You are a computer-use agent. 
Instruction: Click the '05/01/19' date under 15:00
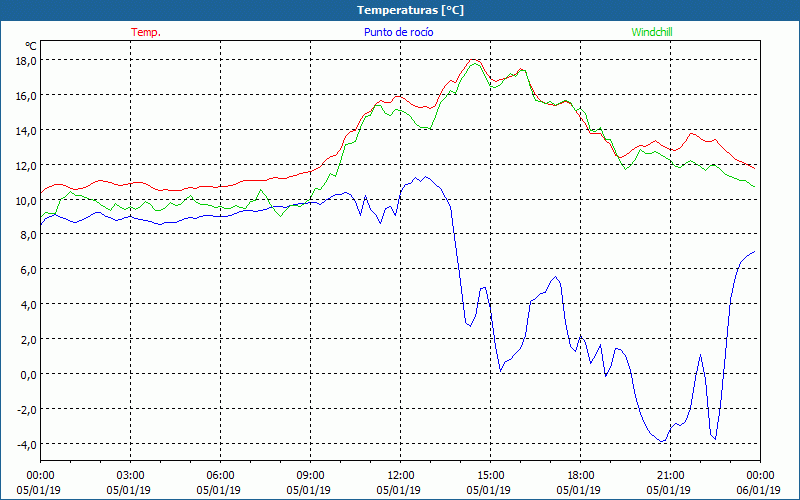(x=489, y=490)
